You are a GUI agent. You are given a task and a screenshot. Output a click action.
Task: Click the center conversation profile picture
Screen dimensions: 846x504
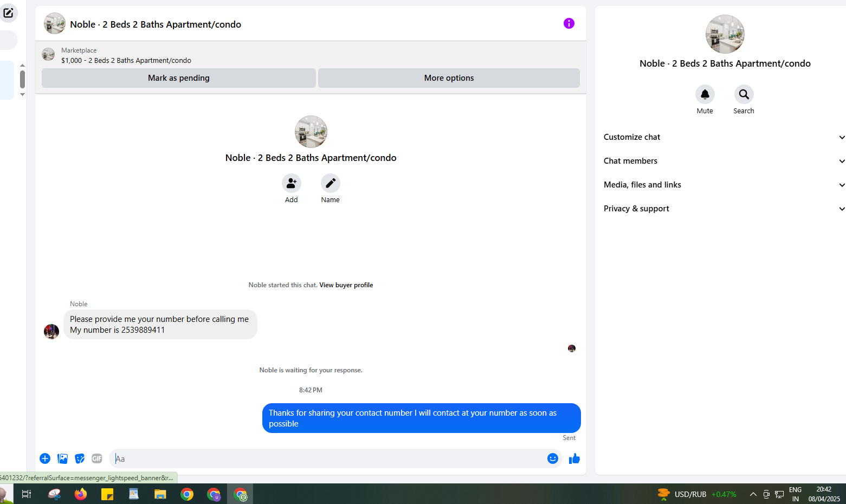pyautogui.click(x=311, y=132)
